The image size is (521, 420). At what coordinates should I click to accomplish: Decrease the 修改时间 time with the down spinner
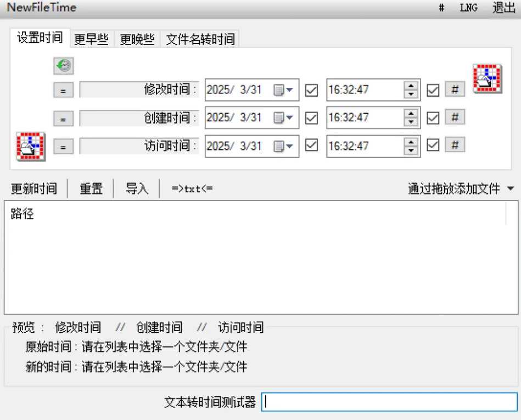click(411, 94)
